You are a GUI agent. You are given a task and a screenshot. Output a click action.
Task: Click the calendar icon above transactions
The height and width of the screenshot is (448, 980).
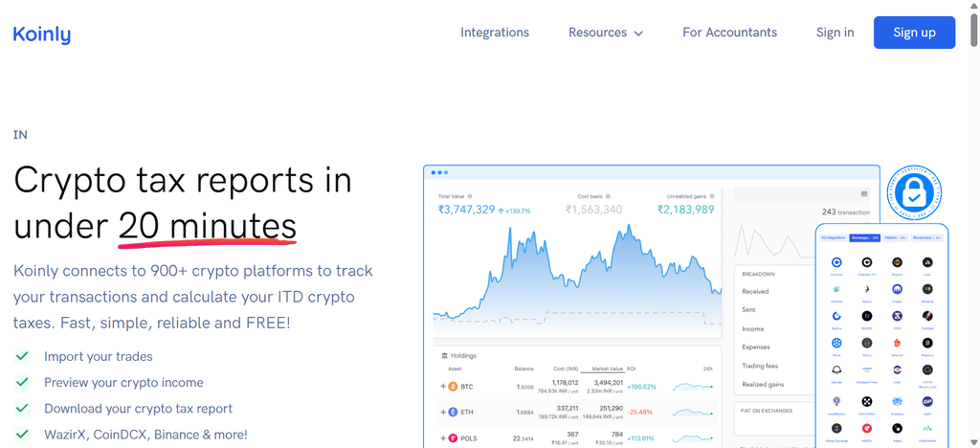coord(864,193)
